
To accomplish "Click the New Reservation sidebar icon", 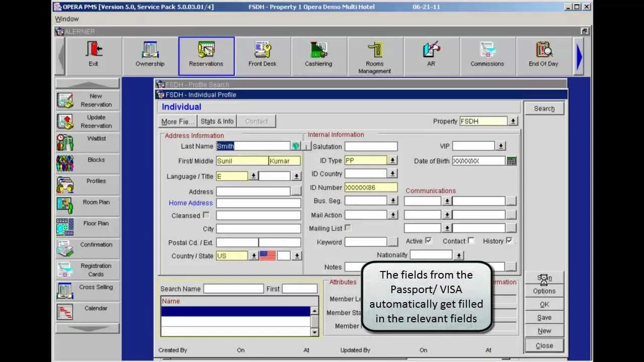I will click(x=65, y=100).
